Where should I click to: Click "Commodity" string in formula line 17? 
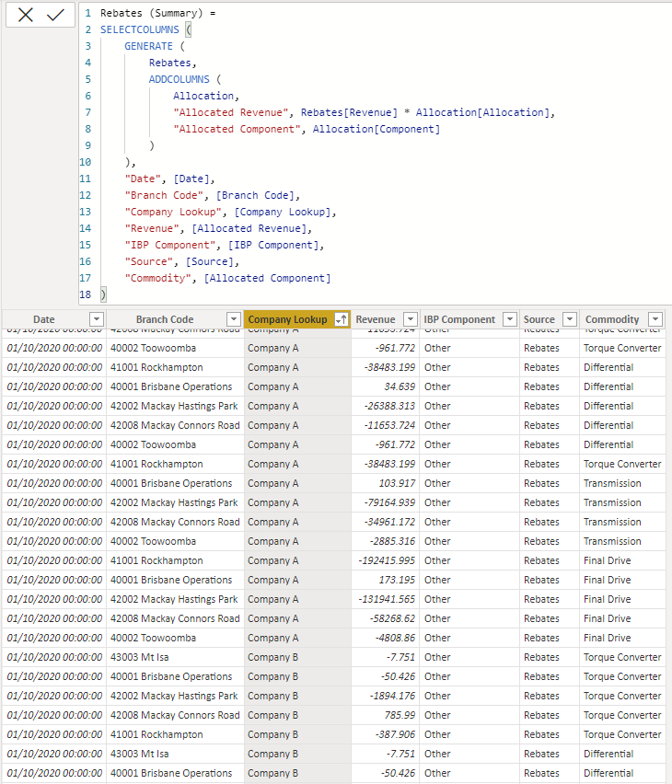(x=157, y=278)
